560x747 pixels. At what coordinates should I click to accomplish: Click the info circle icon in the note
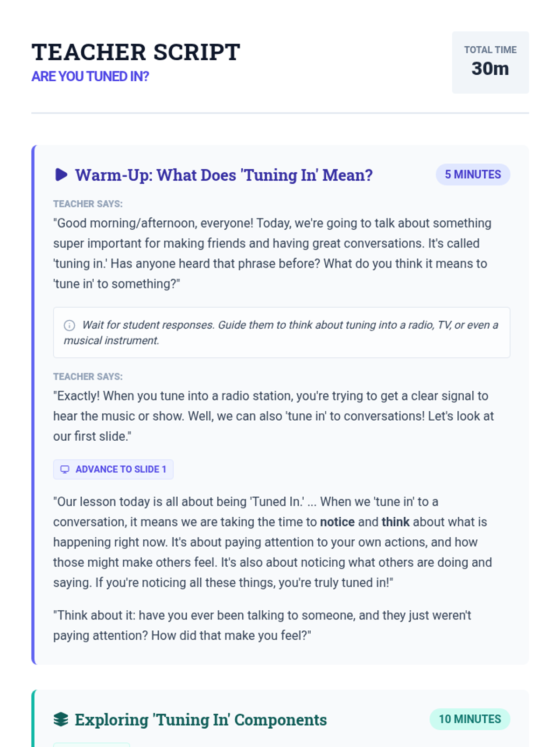tap(70, 325)
